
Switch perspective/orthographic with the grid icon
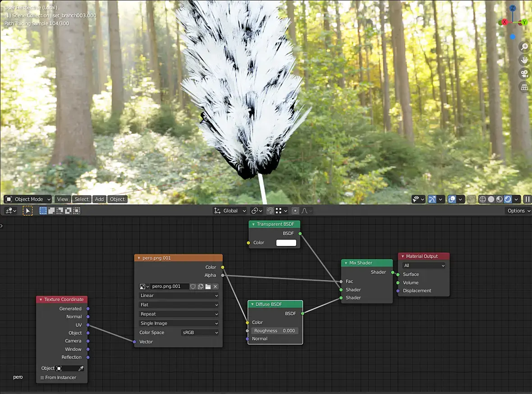pyautogui.click(x=524, y=87)
